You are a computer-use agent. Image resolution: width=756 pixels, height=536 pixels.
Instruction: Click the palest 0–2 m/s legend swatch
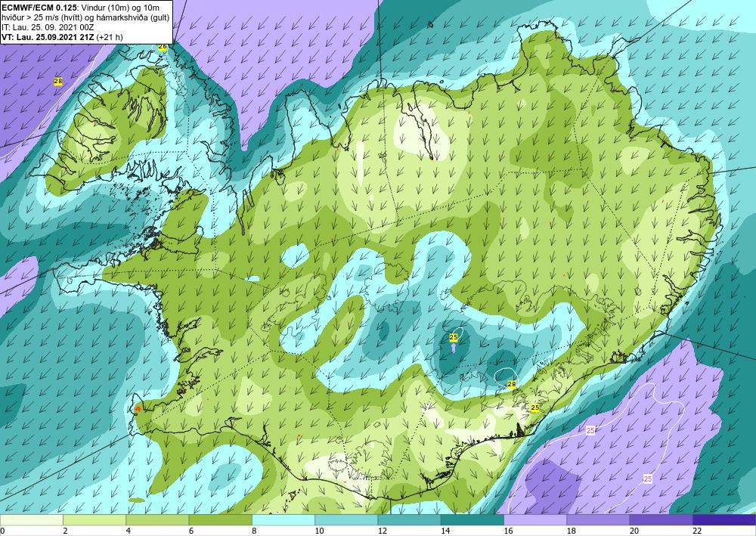tap(32, 519)
